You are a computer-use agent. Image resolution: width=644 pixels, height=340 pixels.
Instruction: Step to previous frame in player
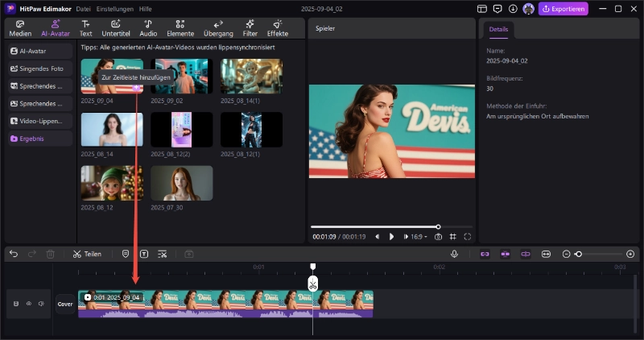tap(378, 236)
